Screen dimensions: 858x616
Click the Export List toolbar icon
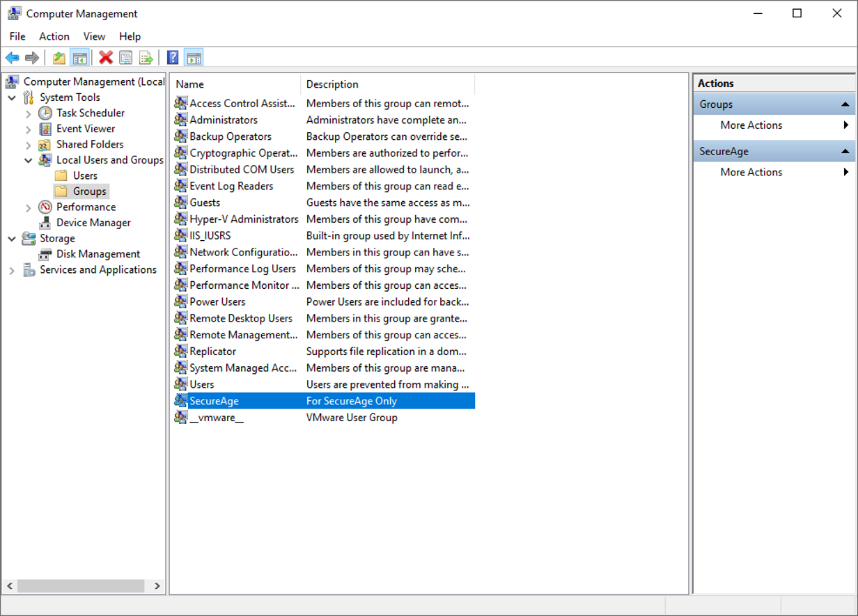(x=146, y=58)
